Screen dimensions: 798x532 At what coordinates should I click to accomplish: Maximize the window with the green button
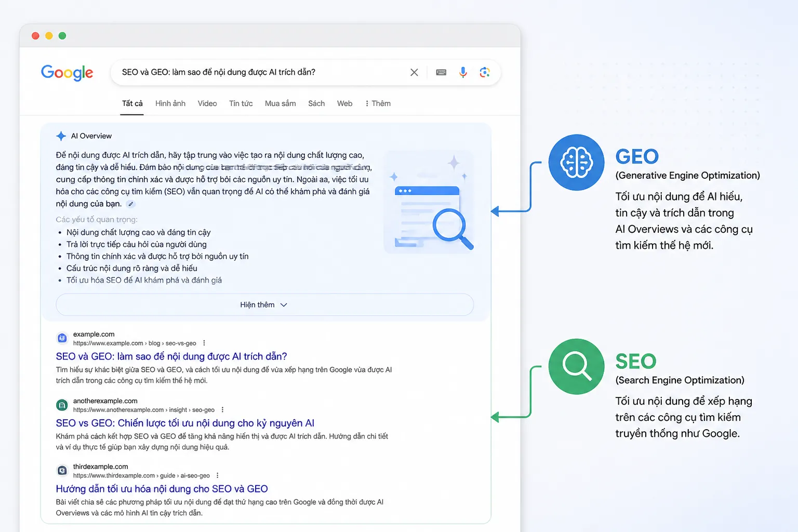pyautogui.click(x=62, y=36)
